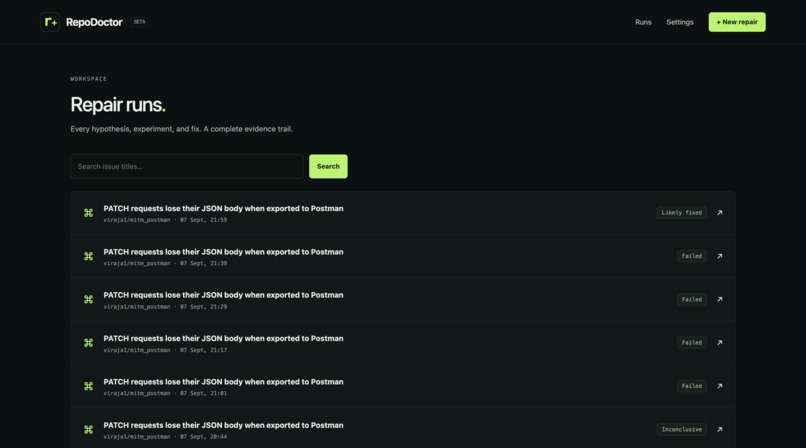The height and width of the screenshot is (448, 806).
Task: Click the repo text with 07 Sept, 21:17
Action: [x=165, y=350]
